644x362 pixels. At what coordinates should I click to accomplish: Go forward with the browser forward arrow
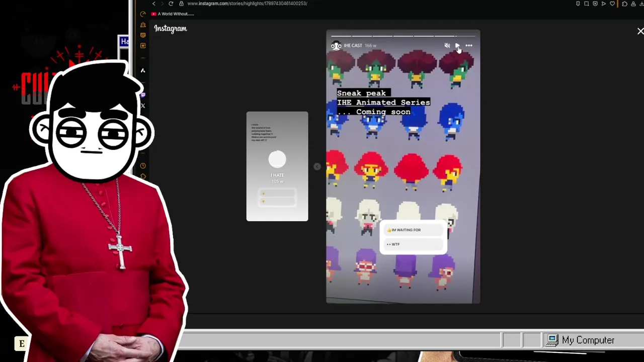point(162,4)
